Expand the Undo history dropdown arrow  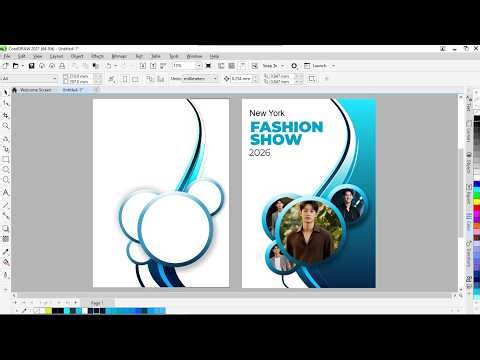pyautogui.click(x=116, y=66)
